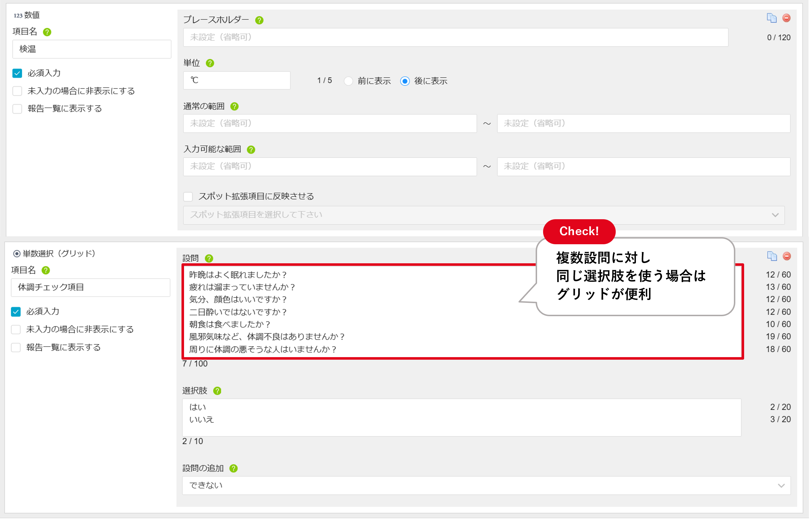Viewport: 812px width, 530px height.
Task: Click help icon beside 設問の追加
Action: click(234, 469)
